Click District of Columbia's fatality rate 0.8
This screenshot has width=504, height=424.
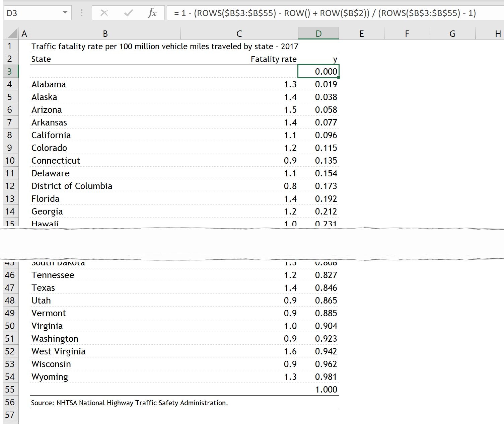(x=239, y=186)
